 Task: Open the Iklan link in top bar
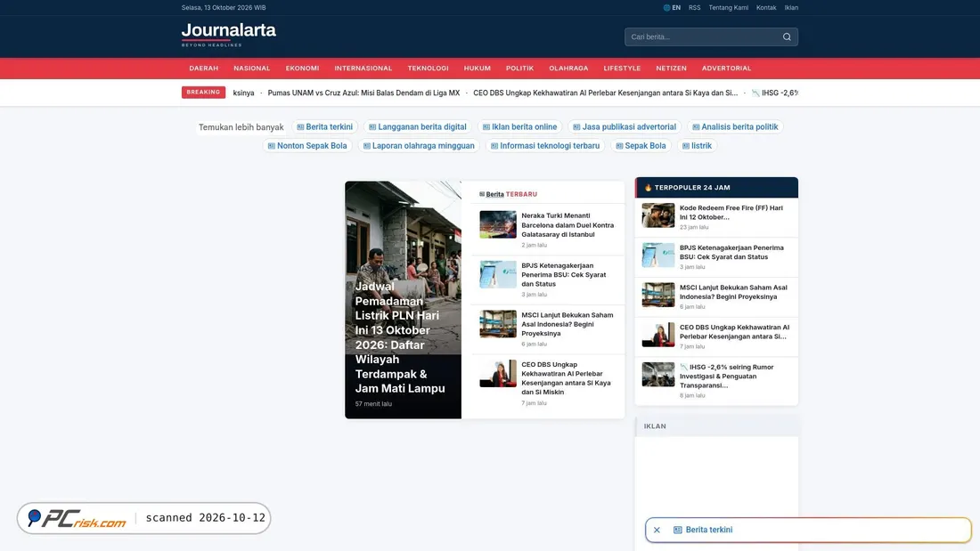coord(791,7)
